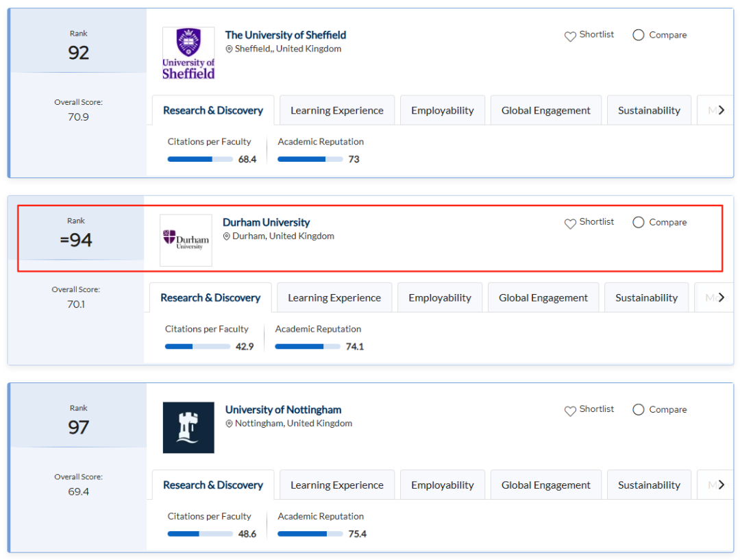740x560 pixels.
Task: Click the Durham location pin icon
Action: coord(227,236)
